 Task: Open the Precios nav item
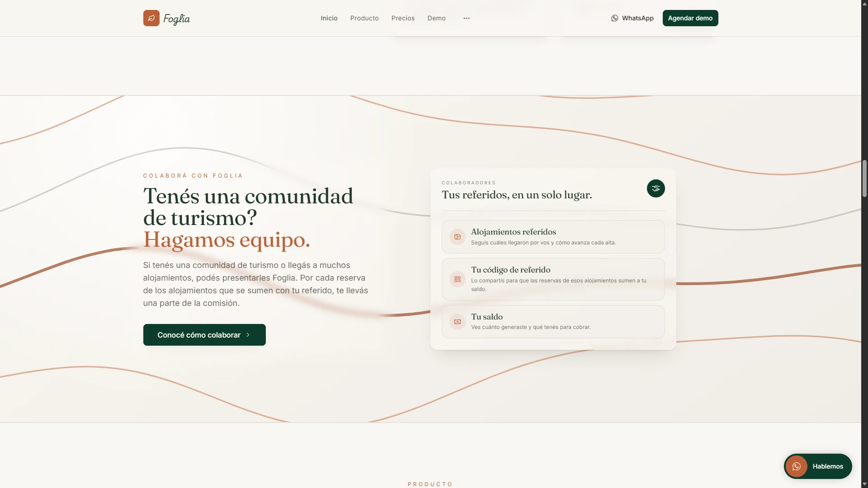pos(403,18)
